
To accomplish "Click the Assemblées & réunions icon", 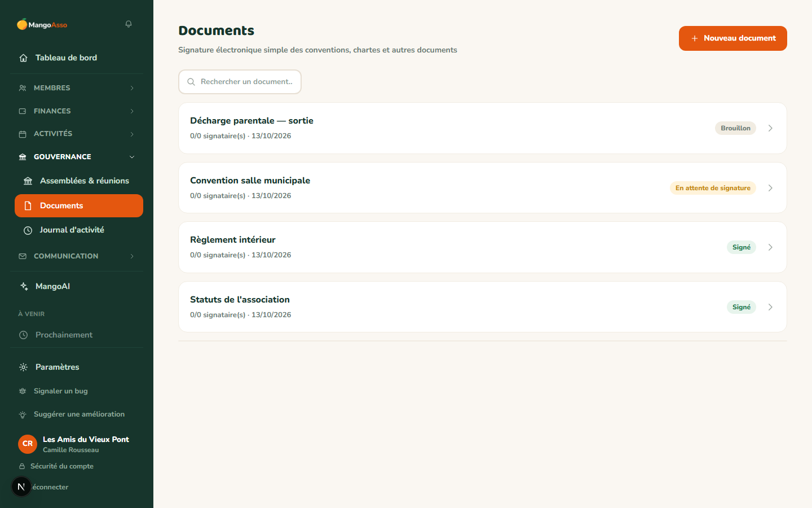I will click(x=28, y=181).
